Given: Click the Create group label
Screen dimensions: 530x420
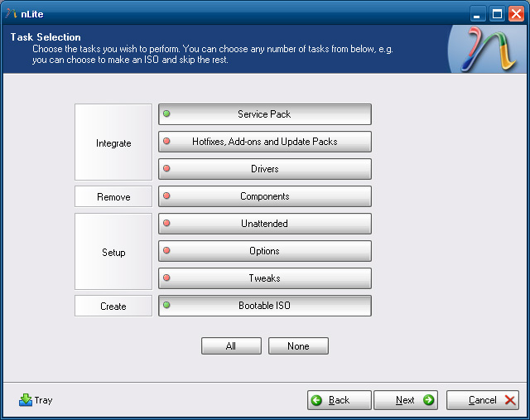Looking at the screenshot, I should click(113, 306).
